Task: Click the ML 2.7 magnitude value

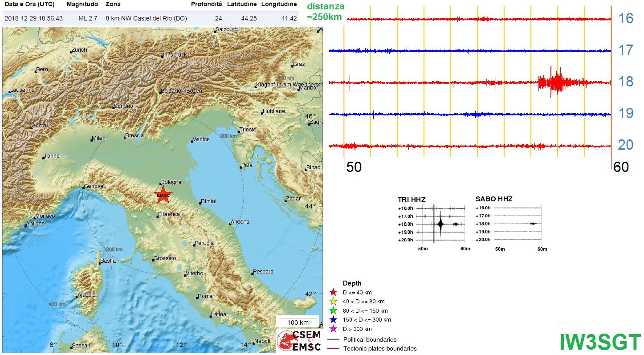Action: tap(88, 18)
